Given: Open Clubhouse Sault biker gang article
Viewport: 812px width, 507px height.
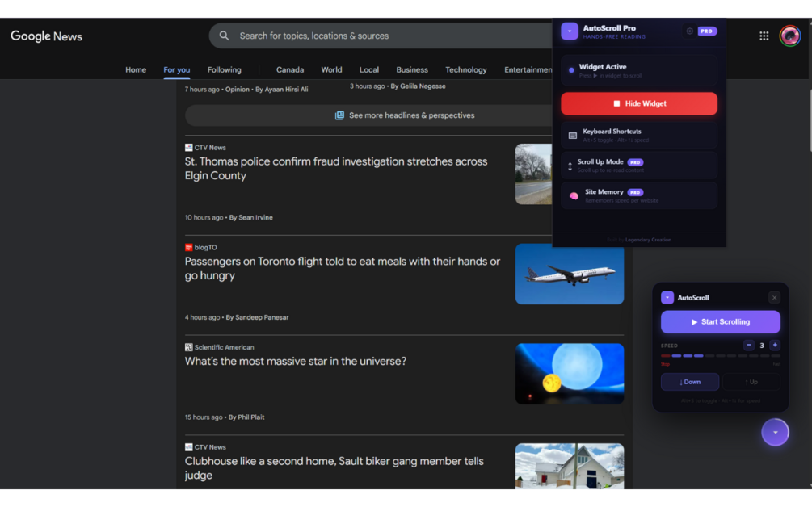Looking at the screenshot, I should pyautogui.click(x=334, y=468).
